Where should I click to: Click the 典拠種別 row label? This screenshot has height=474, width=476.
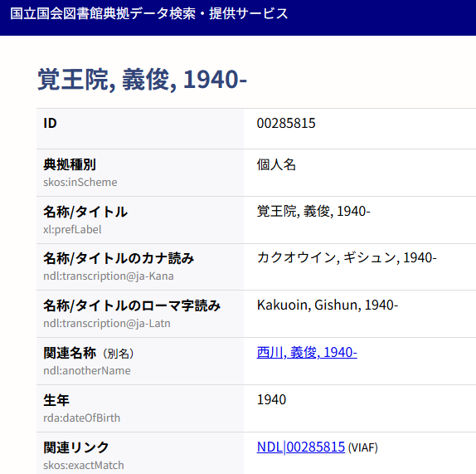[x=70, y=164]
